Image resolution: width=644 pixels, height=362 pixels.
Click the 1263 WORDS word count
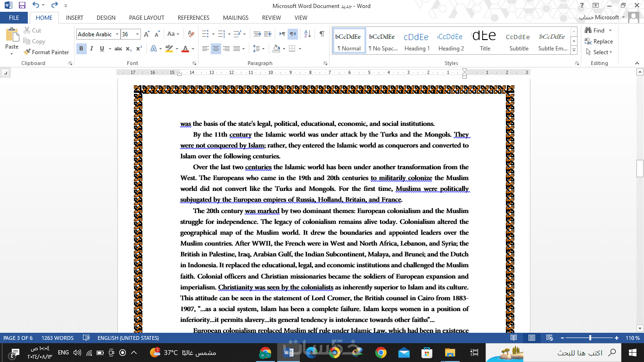click(58, 338)
